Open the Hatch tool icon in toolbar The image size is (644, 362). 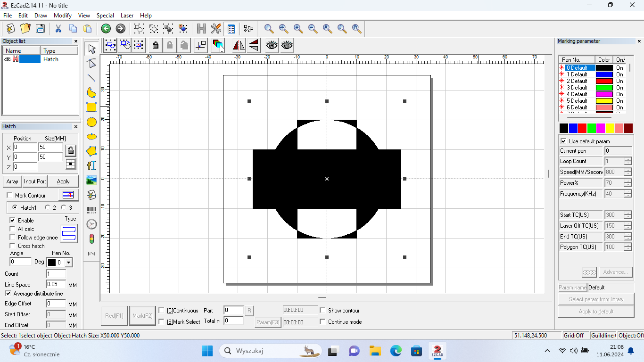pos(201,28)
